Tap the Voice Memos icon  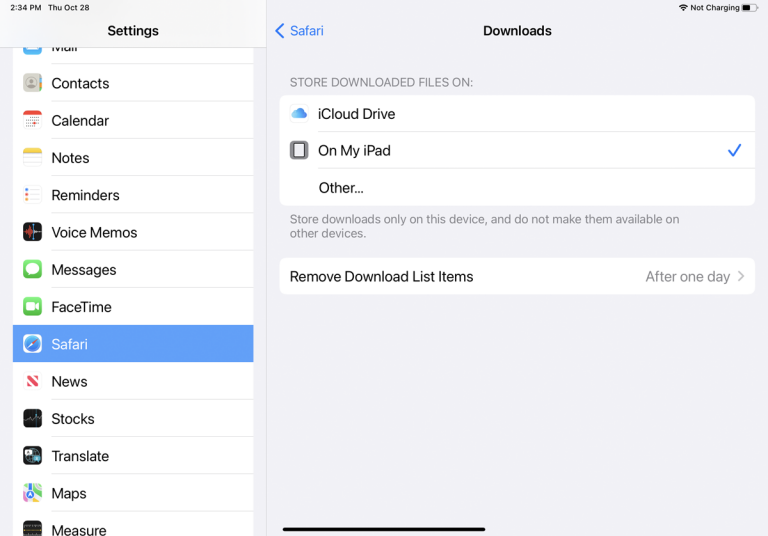[x=33, y=232]
